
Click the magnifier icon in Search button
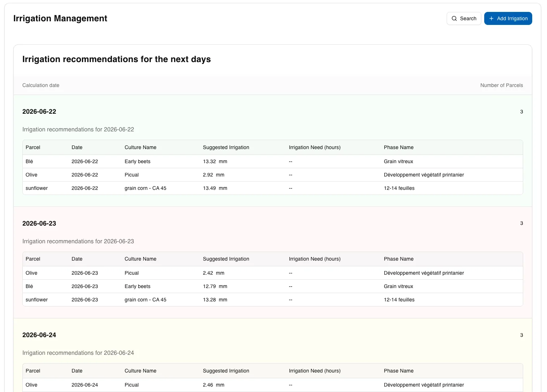pyautogui.click(x=454, y=18)
